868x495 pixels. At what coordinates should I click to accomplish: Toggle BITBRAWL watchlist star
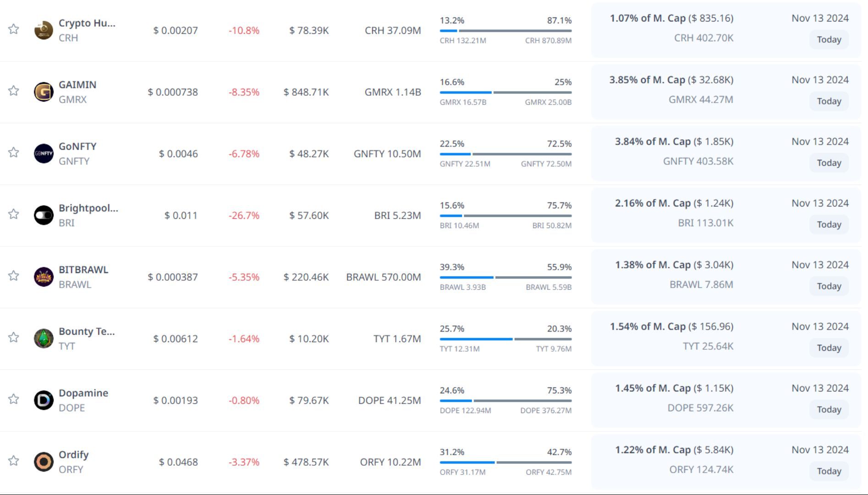[14, 276]
